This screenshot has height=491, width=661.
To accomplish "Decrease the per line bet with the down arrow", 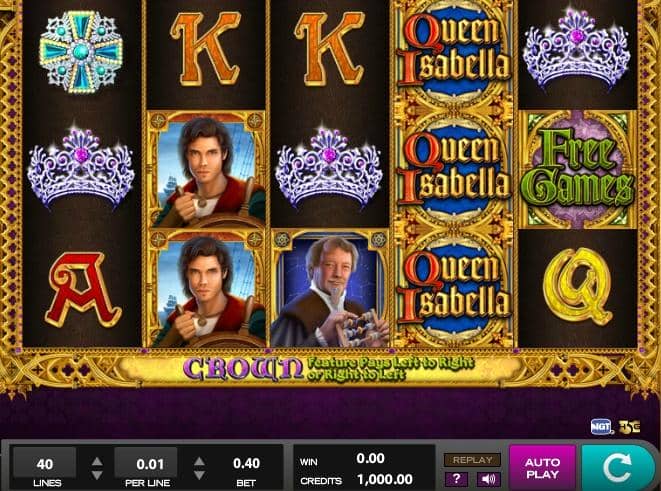I will pyautogui.click(x=199, y=475).
